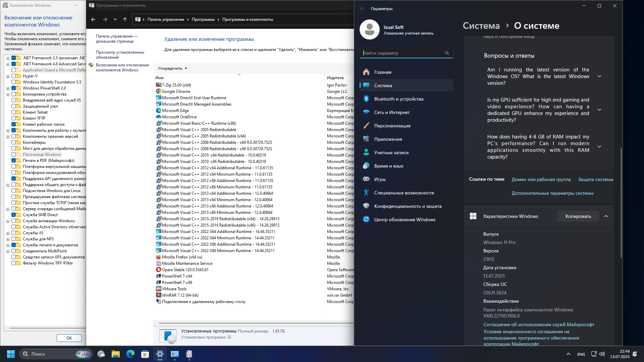The height and width of the screenshot is (362, 644).
Task: Expand the GPU high end gaming question
Action: pos(599,110)
